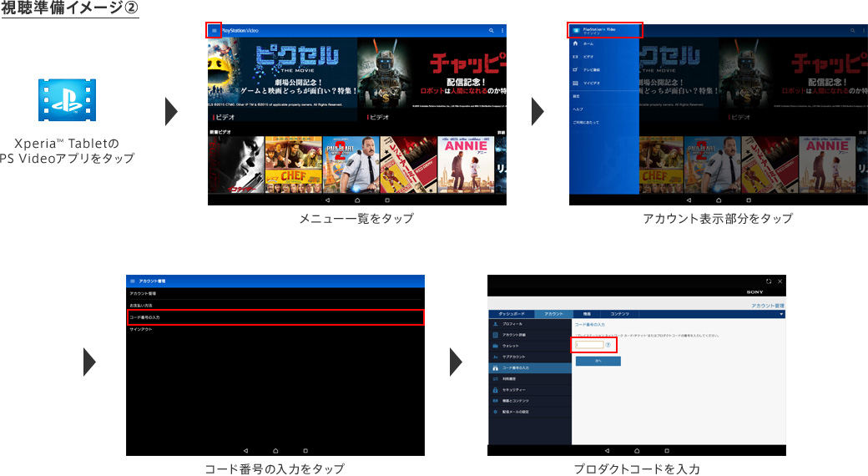Click the ホーム home icon in the sidebar
This screenshot has height=476, width=868.
[575, 43]
